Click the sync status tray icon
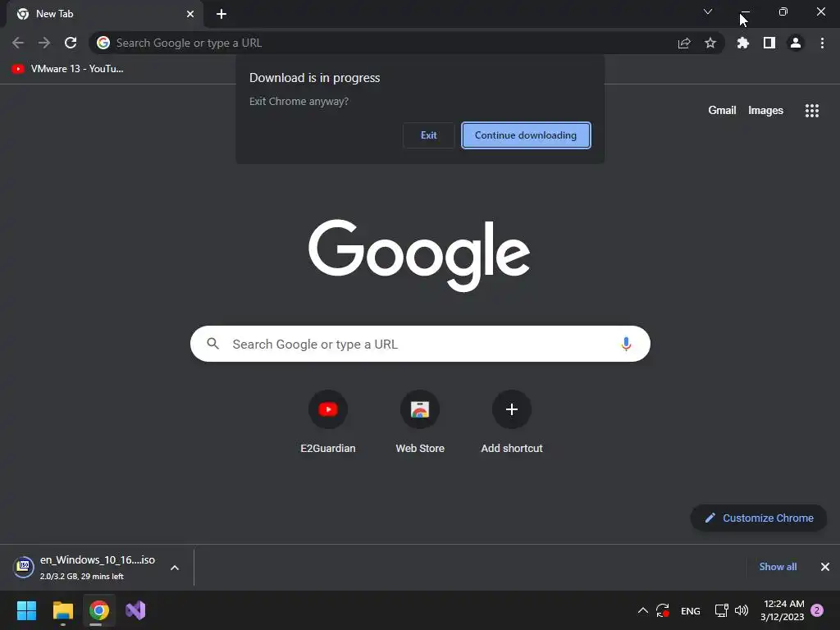This screenshot has width=840, height=630. [x=663, y=610]
